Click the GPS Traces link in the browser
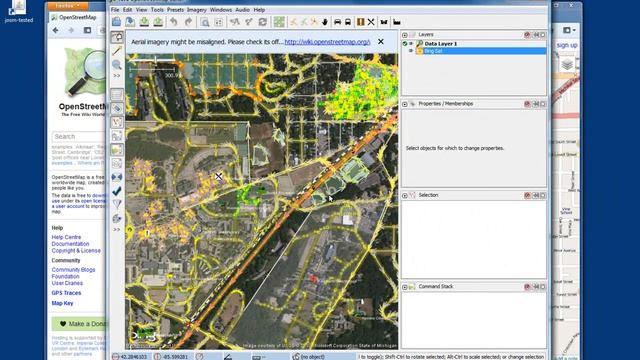 [66, 293]
